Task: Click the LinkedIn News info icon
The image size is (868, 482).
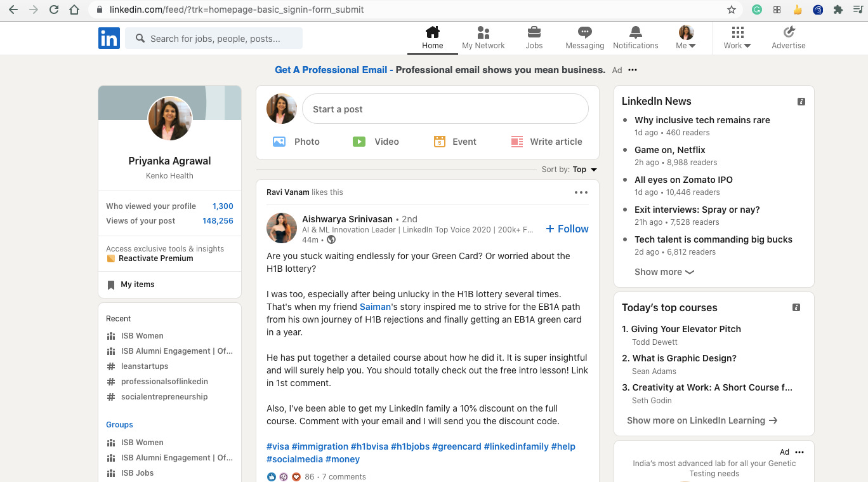Action: pos(801,102)
